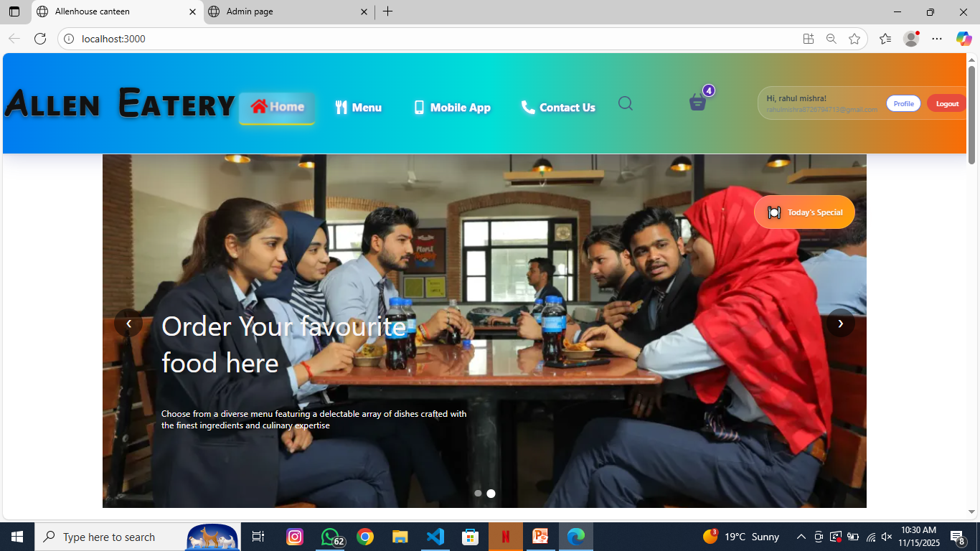980x551 pixels.
Task: Show hidden system tray icons chevron
Action: (801, 537)
